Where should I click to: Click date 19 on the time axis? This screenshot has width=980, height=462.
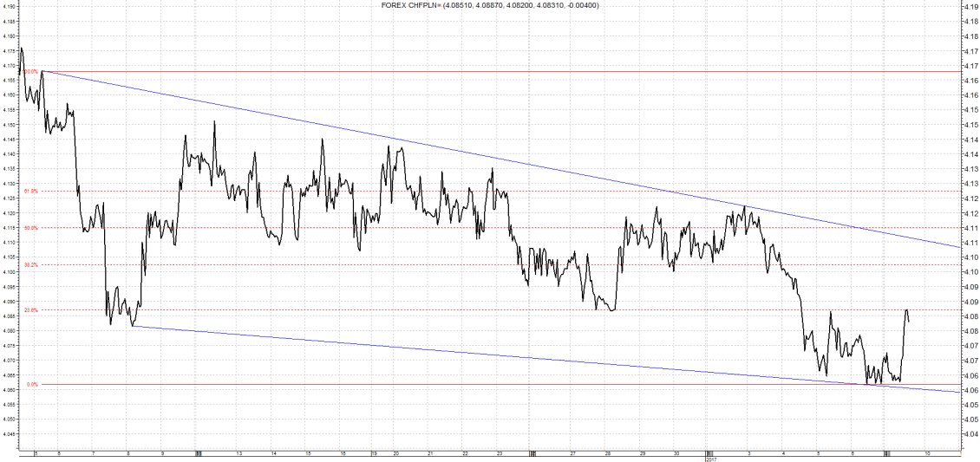(375, 453)
